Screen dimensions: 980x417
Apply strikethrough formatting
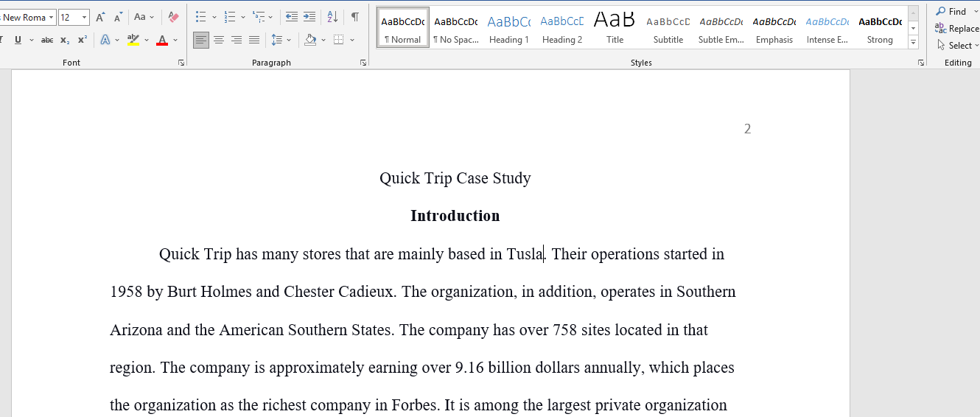[47, 40]
